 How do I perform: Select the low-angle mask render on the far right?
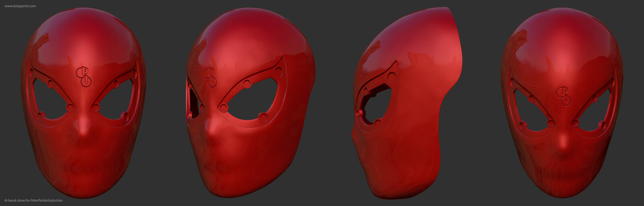(x=562, y=103)
